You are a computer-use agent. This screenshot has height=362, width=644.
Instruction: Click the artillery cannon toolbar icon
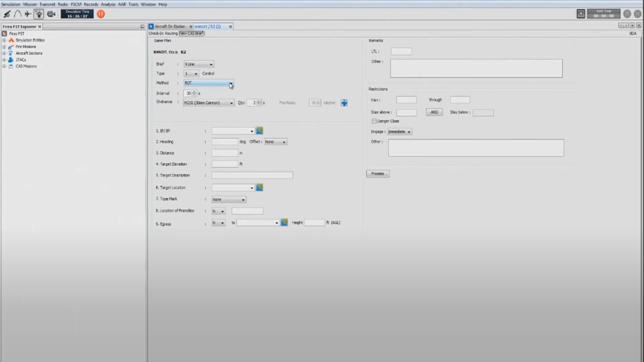point(7,14)
